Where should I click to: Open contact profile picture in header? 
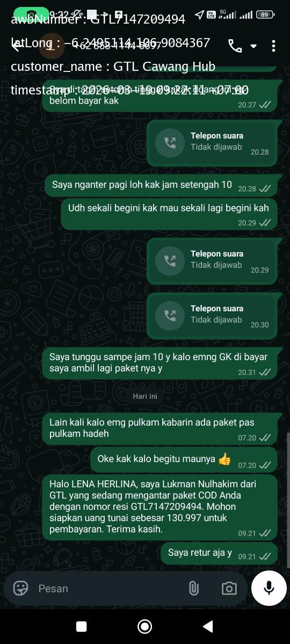(x=52, y=46)
